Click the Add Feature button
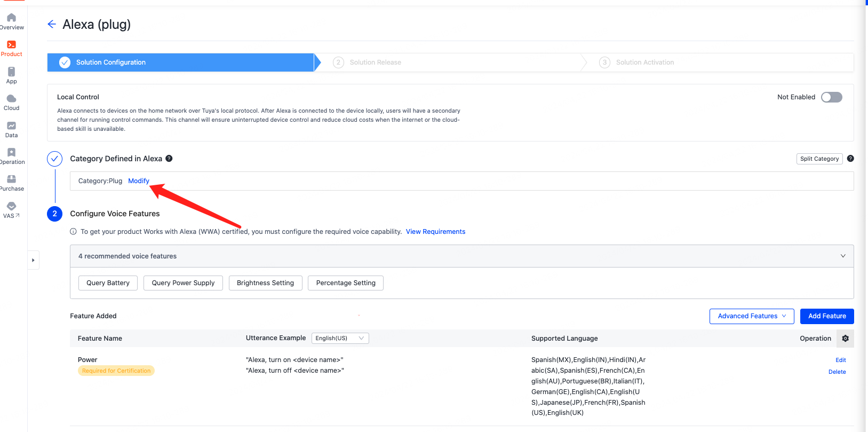The height and width of the screenshot is (432, 868). pyautogui.click(x=827, y=316)
